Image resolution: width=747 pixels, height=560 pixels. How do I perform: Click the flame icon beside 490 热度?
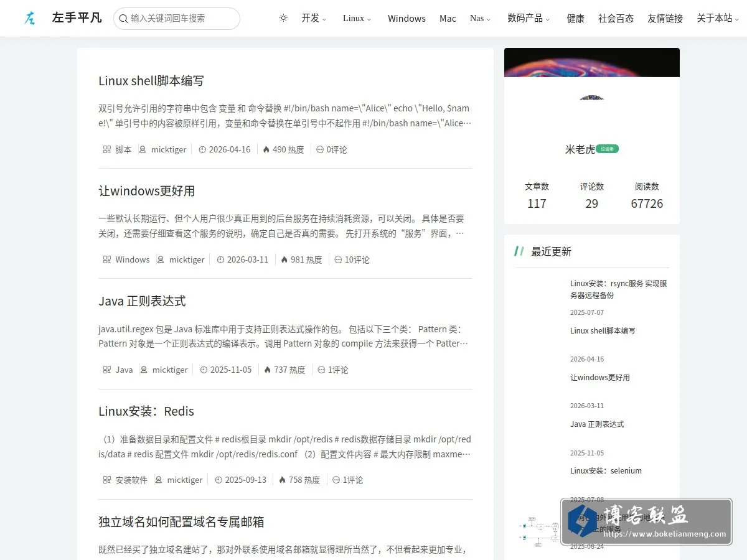[x=266, y=149]
